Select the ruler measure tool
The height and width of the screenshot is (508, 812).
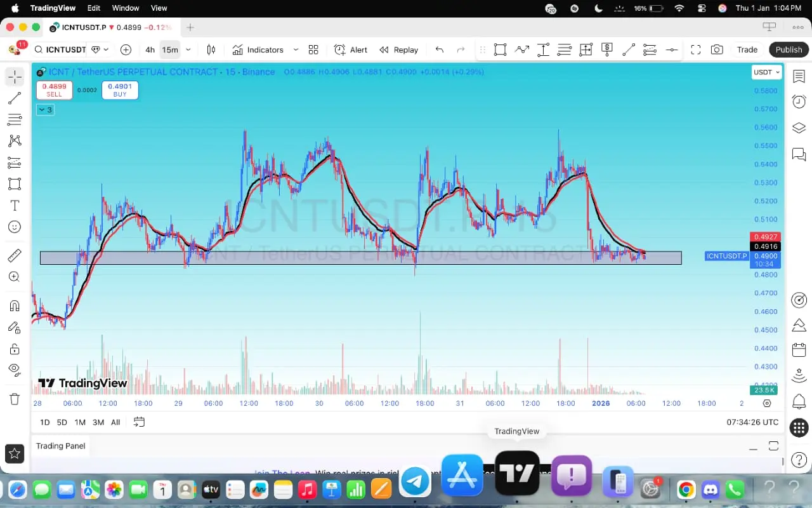pos(15,256)
